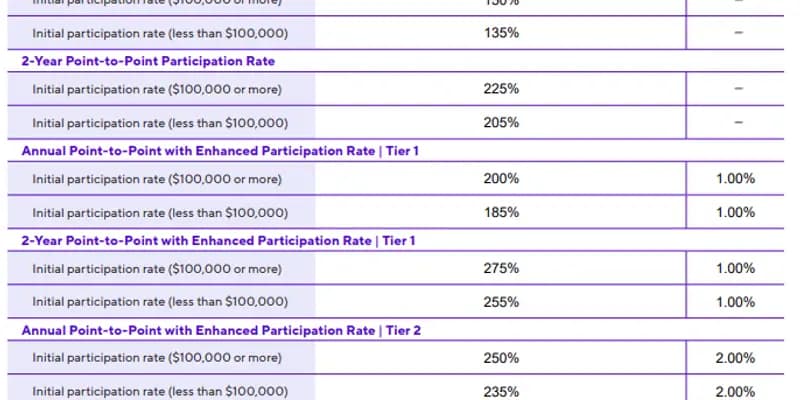
Task: Click the 2.00% fee beside 250% rate
Action: [x=735, y=358]
